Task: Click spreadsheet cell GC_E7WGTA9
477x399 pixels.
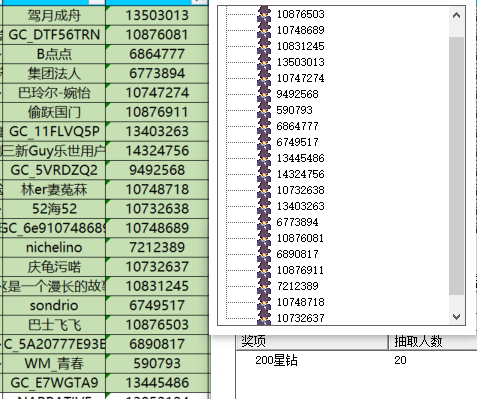Action: 54,383
